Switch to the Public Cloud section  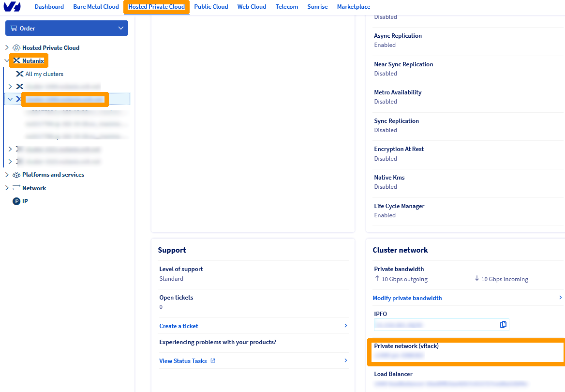coord(211,6)
